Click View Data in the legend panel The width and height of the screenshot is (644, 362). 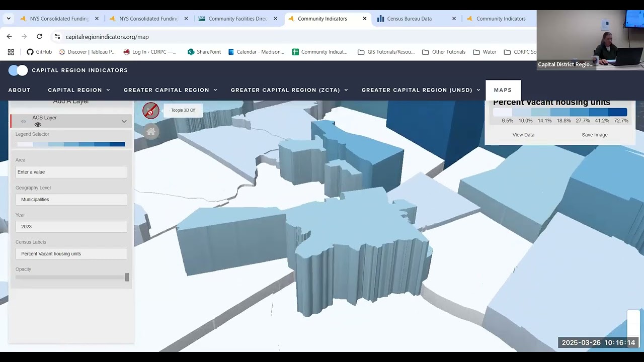(x=523, y=135)
